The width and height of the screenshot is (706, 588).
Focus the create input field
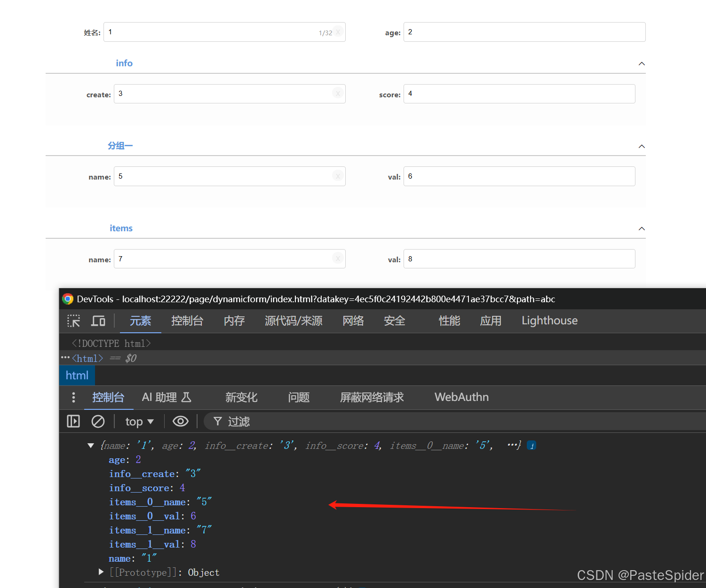click(230, 94)
